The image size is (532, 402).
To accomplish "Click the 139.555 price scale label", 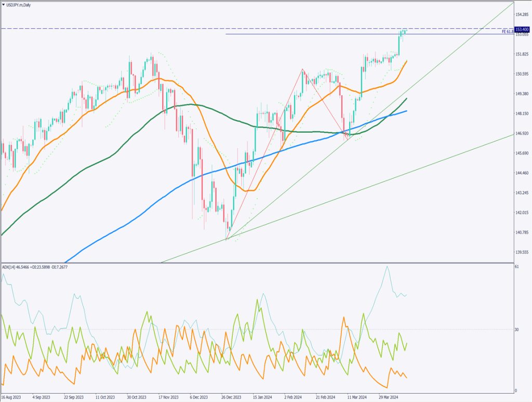I will click(522, 253).
